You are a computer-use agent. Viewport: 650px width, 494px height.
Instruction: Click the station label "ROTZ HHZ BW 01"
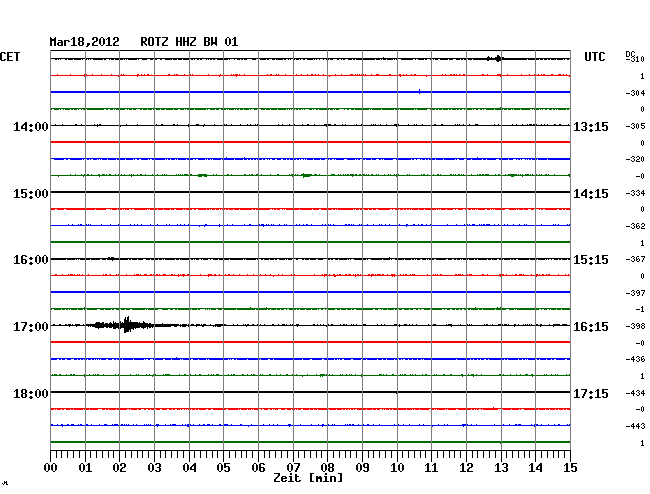coord(189,42)
